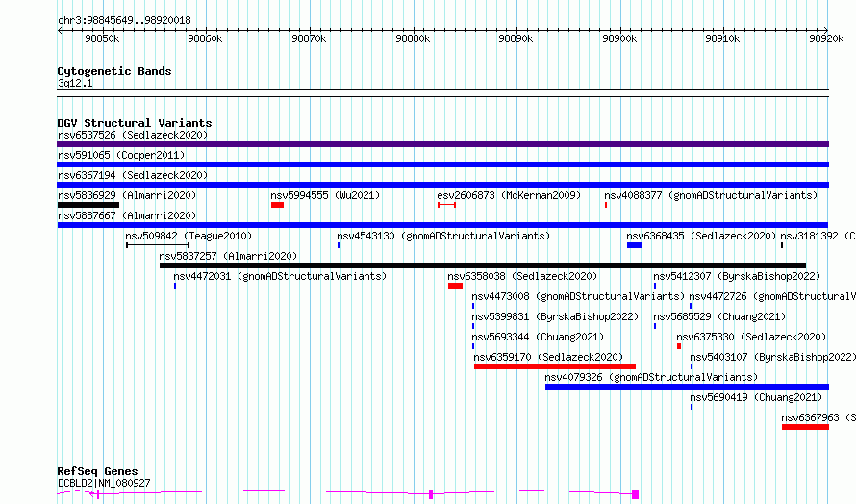Click the red nsv6367963 bar
Screen dimensions: 856x504
[805, 427]
